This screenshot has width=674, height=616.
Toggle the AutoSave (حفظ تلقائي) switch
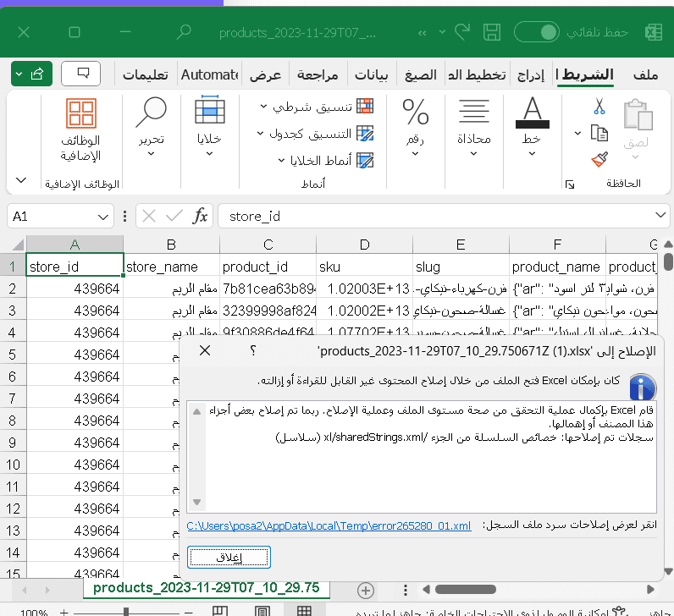click(537, 33)
